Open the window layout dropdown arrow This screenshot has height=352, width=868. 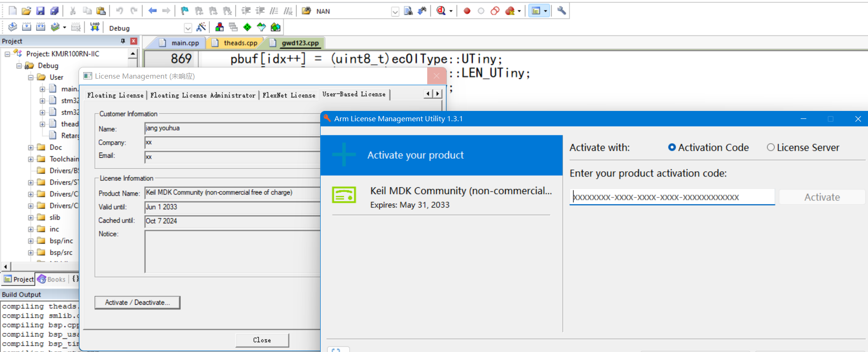pos(545,11)
